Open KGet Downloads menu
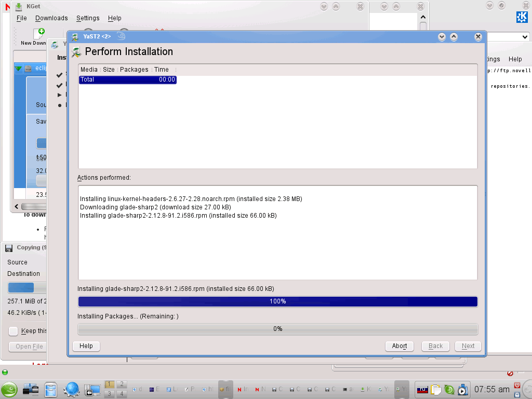 coord(51,18)
